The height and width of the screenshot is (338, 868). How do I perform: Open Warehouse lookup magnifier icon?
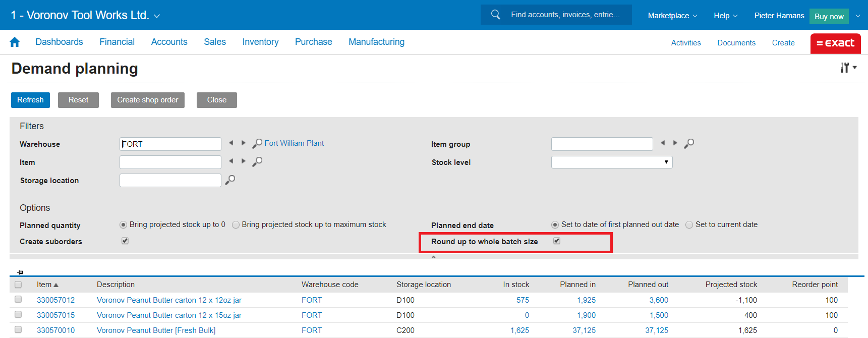click(257, 143)
